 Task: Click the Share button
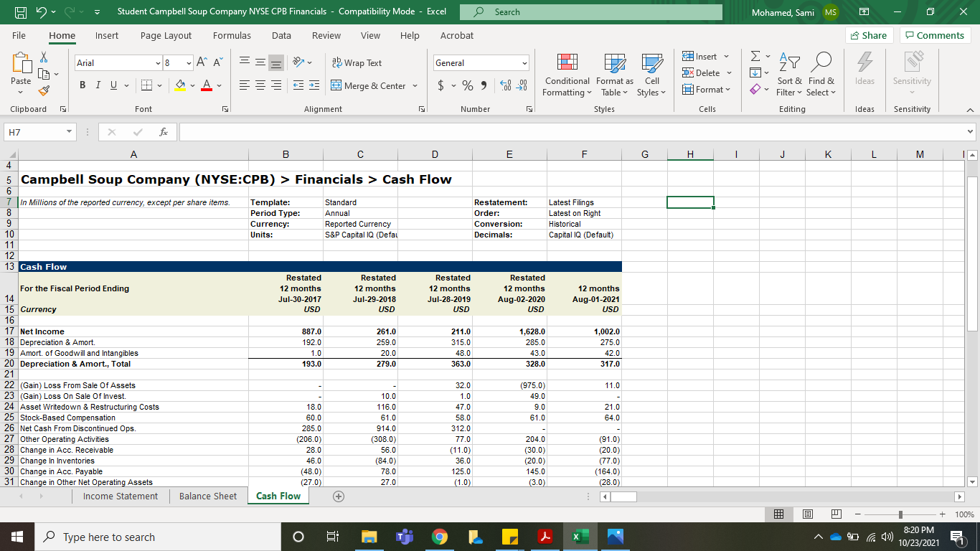coord(869,34)
